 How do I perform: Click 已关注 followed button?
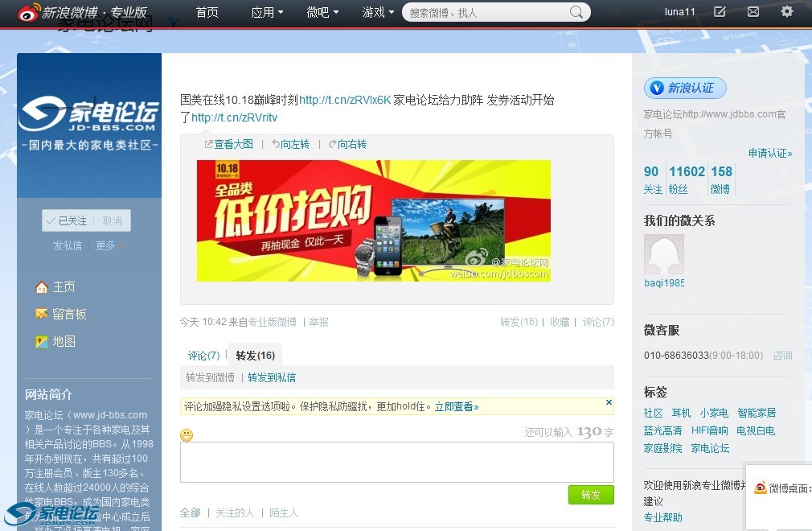click(68, 220)
